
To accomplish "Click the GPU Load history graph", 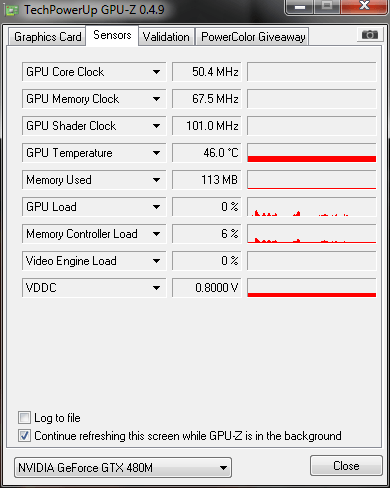I will coord(312,207).
